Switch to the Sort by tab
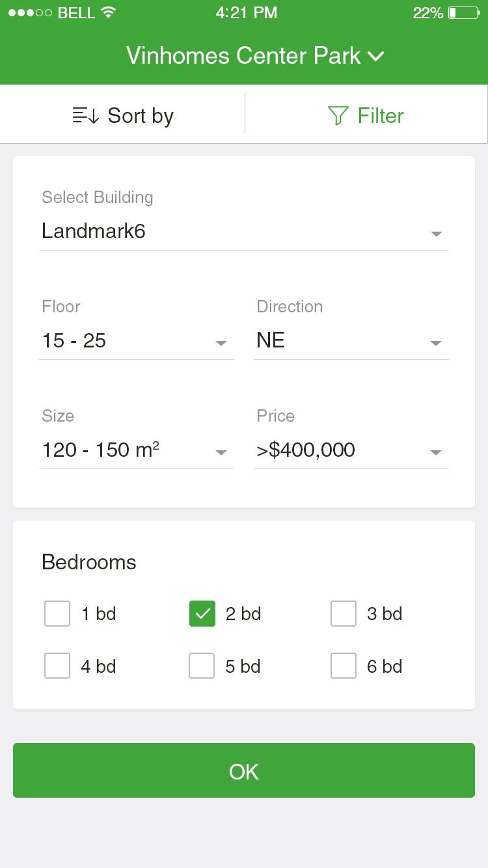The image size is (488, 868). [123, 116]
